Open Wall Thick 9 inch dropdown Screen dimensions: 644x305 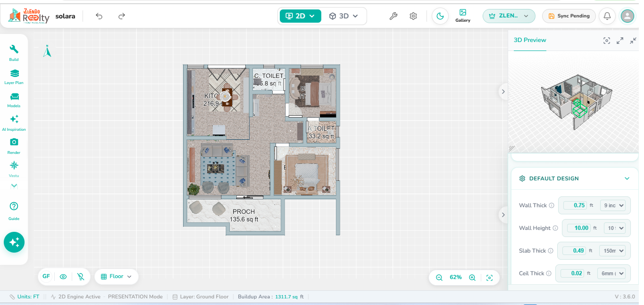[x=612, y=205]
